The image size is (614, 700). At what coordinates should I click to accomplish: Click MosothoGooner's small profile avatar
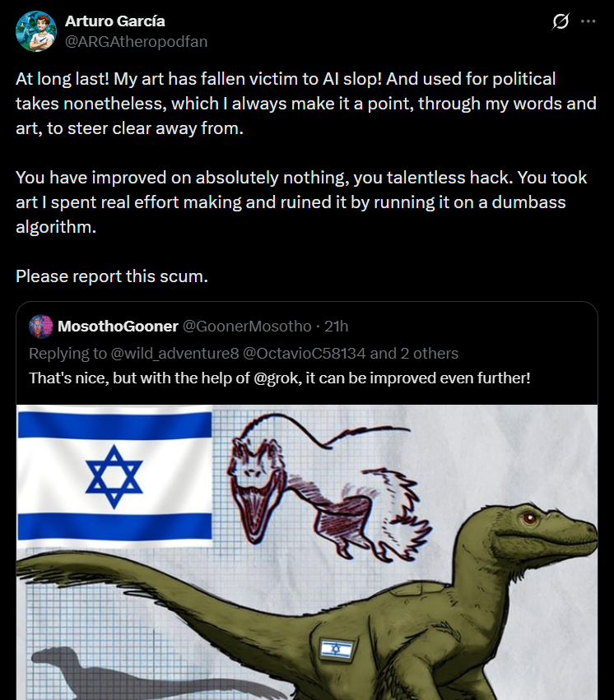pos(40,327)
